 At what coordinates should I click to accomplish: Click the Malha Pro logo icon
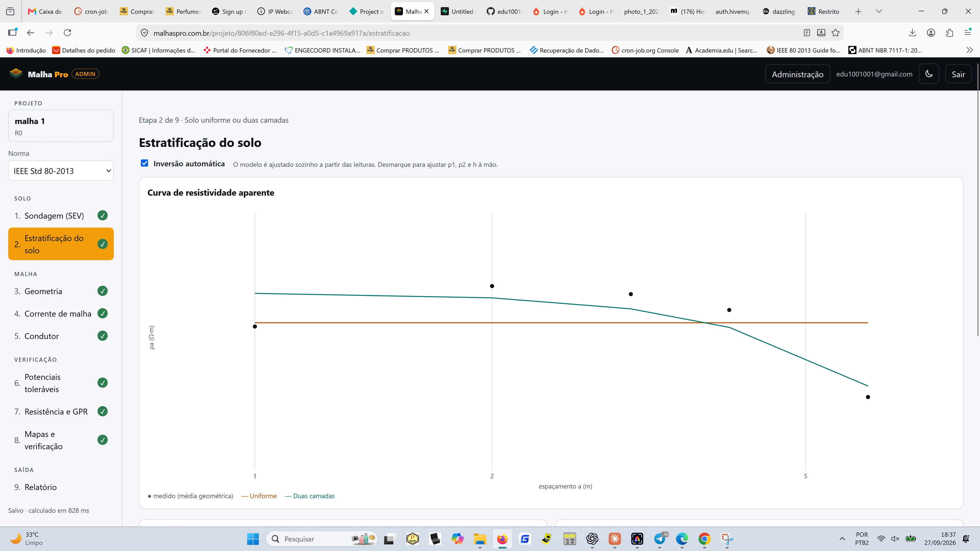tap(16, 73)
